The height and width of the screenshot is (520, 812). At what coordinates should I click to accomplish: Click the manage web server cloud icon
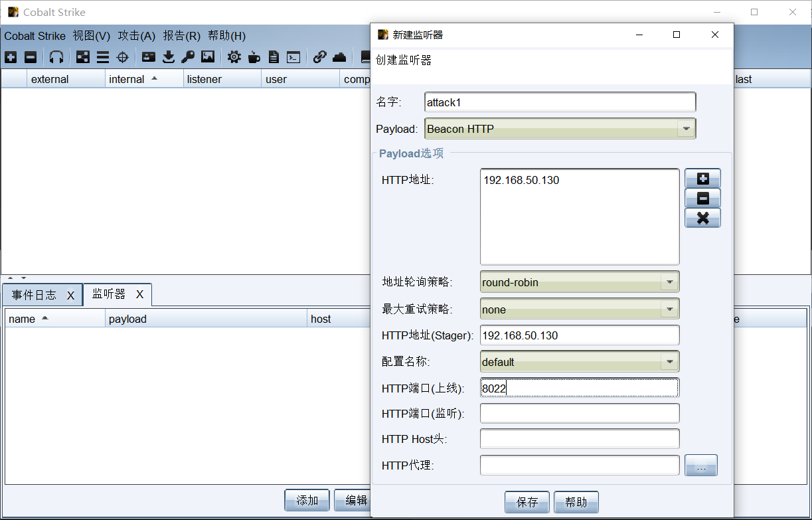(x=339, y=57)
